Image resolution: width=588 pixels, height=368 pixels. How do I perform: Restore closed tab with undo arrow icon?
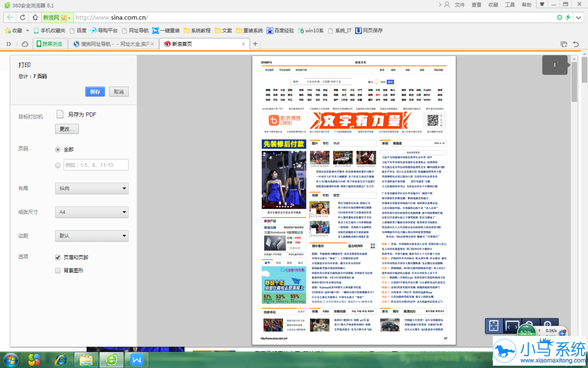[576, 44]
